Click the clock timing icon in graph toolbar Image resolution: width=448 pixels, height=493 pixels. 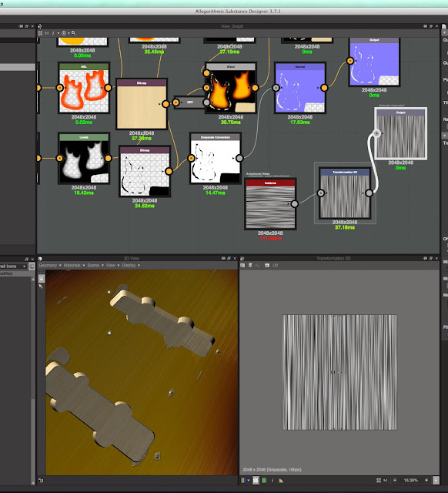(64, 33)
